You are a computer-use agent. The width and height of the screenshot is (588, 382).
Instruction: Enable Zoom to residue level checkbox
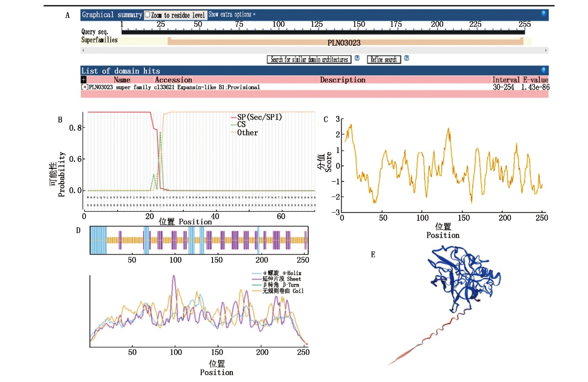click(x=147, y=14)
